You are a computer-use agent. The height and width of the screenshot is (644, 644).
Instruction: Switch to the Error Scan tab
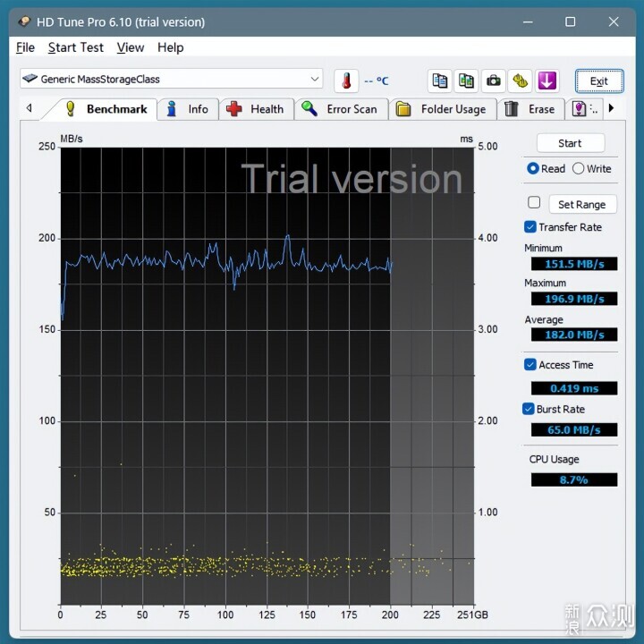tap(342, 109)
